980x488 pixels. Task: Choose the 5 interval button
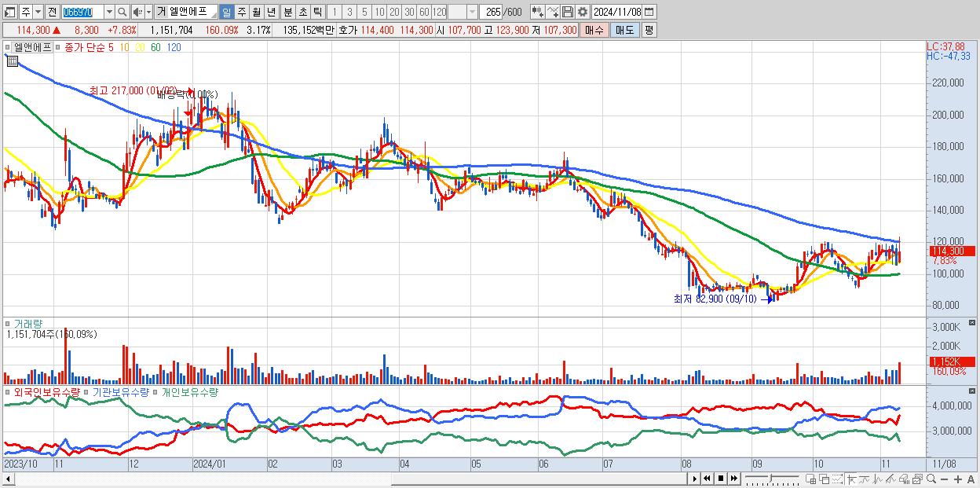pyautogui.click(x=364, y=12)
